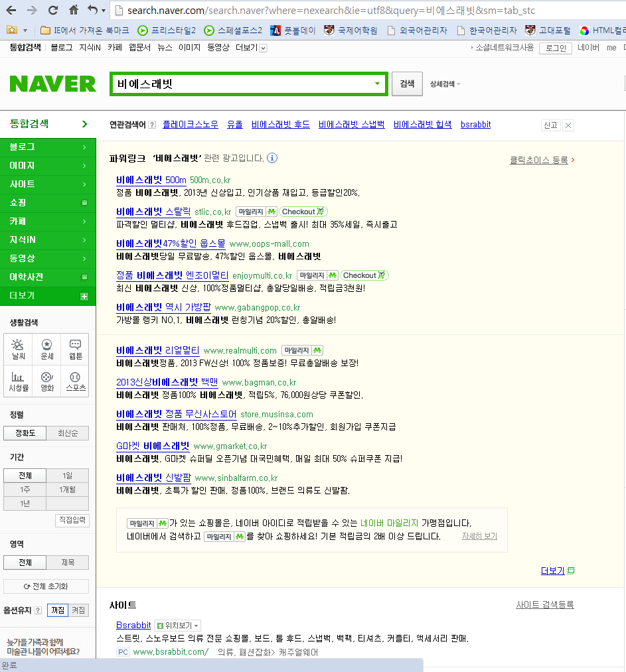Expand the 상세검색 dropdown
This screenshot has width=626, height=672.
coord(445,84)
